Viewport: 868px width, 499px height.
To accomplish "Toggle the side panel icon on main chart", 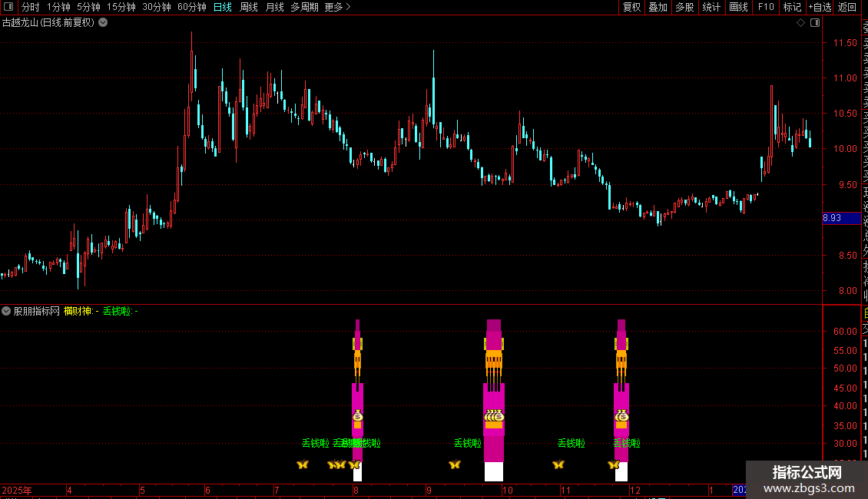I will [815, 23].
